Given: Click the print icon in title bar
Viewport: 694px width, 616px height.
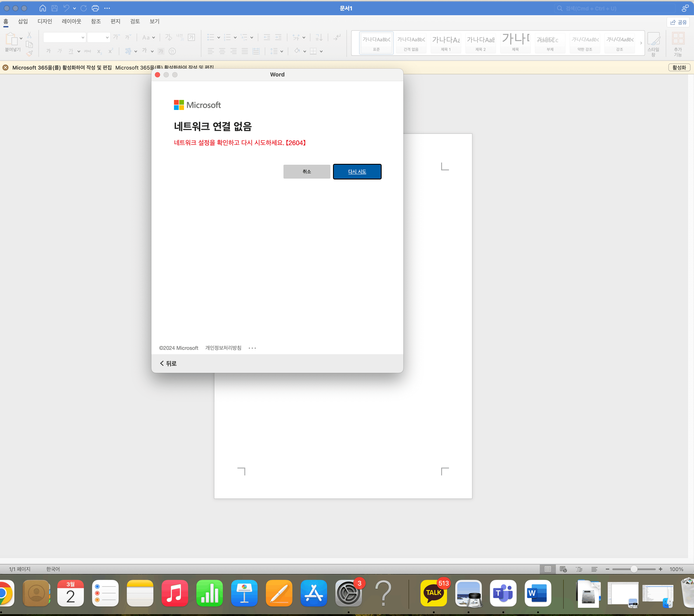Looking at the screenshot, I should coord(95,8).
